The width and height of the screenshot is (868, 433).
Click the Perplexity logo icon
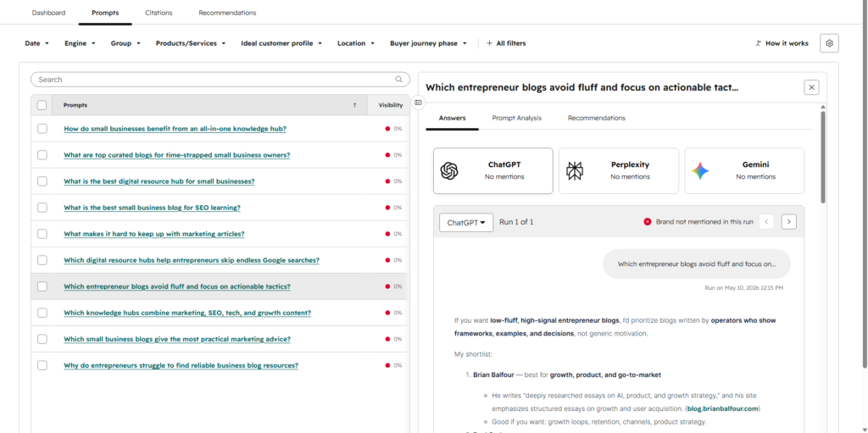575,171
